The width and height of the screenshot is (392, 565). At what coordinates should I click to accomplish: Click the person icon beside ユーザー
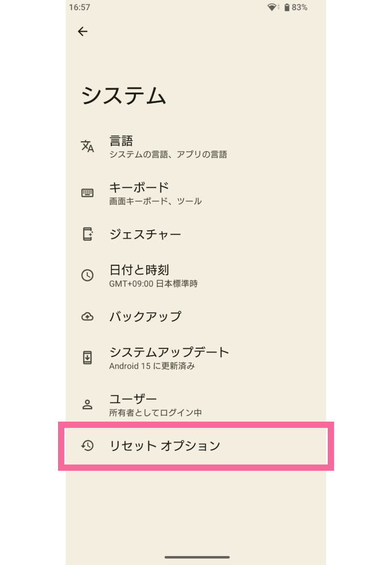[87, 404]
